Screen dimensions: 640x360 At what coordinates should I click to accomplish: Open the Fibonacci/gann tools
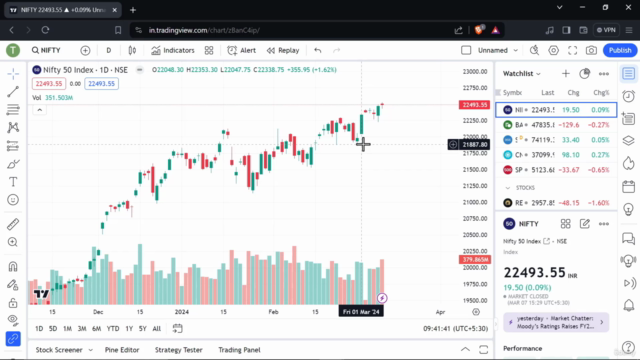click(x=13, y=110)
